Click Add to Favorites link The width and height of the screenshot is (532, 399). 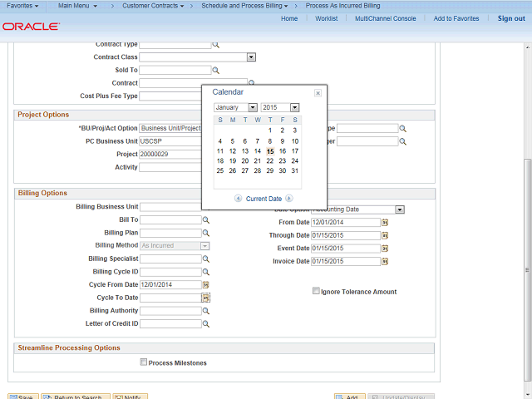456,18
